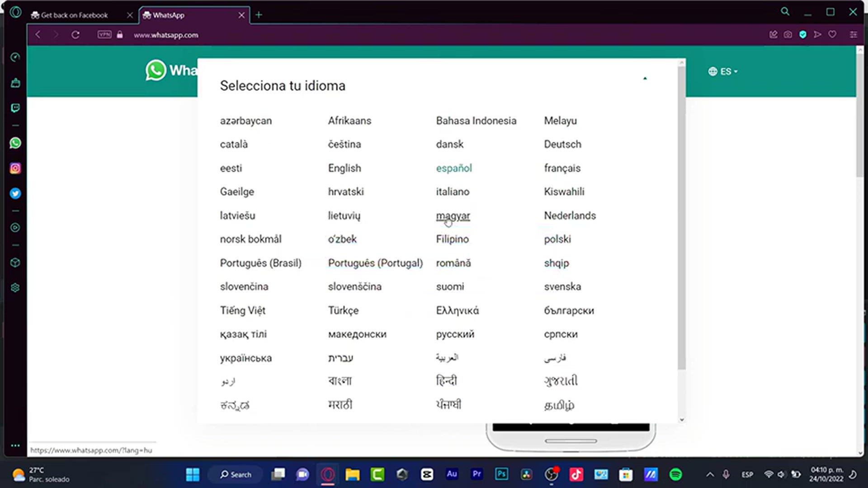
Task: Select Tiếng Việt option
Action: click(x=243, y=310)
